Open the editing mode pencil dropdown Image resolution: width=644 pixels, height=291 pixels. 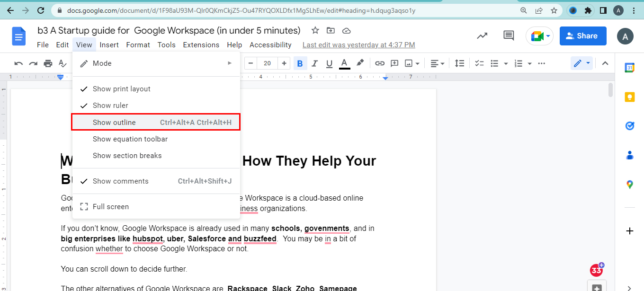[581, 63]
